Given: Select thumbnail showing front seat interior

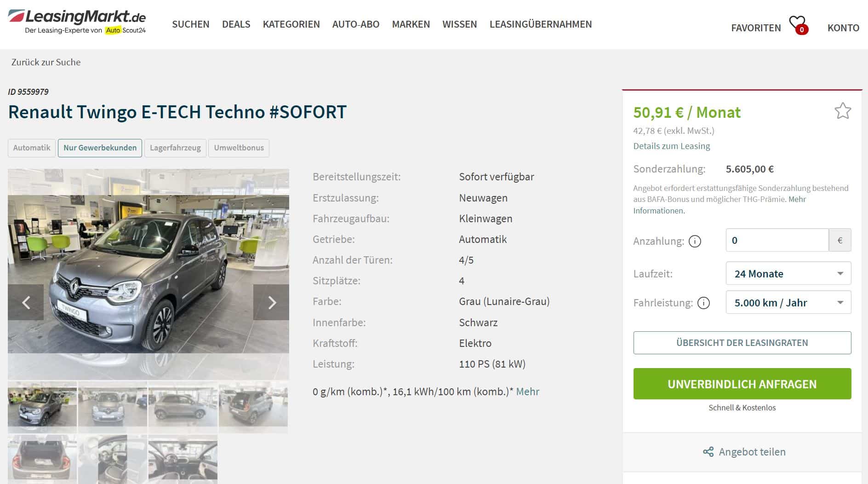Looking at the screenshot, I should [x=113, y=459].
